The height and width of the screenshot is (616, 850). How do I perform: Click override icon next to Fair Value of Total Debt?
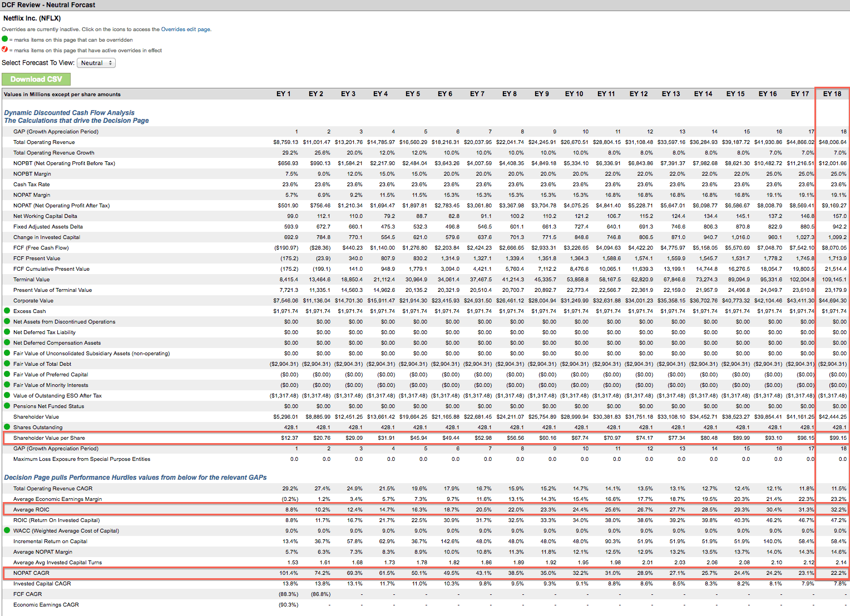click(7, 364)
